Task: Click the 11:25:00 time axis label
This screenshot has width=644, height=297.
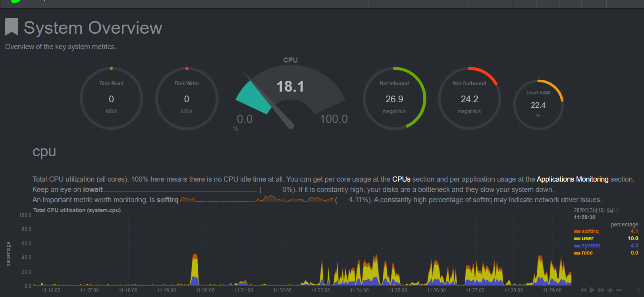Action: pyautogui.click(x=398, y=291)
